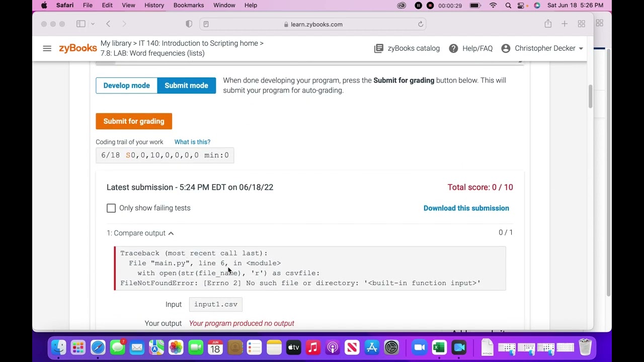This screenshot has height=362, width=644.
Task: Open the zyBooks hamburger menu
Action: click(x=47, y=48)
